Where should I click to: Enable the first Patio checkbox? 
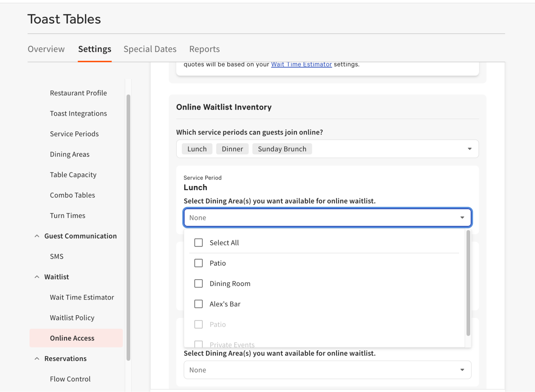198,263
